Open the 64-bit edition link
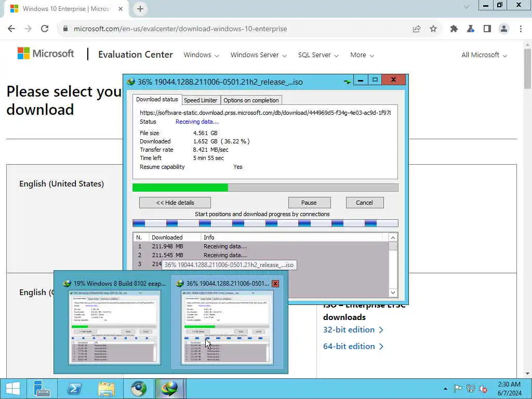This screenshot has height=399, width=532. [353, 347]
